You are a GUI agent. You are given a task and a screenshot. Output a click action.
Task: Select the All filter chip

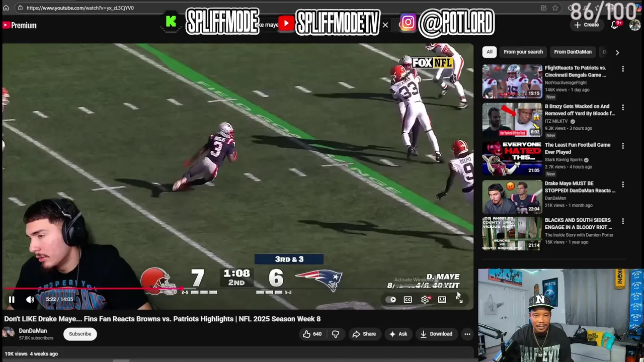(490, 52)
